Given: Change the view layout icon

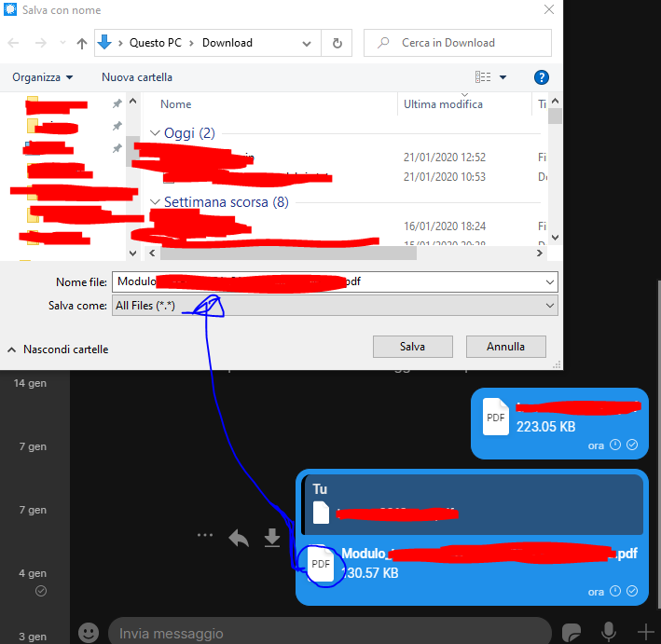Looking at the screenshot, I should (x=483, y=77).
